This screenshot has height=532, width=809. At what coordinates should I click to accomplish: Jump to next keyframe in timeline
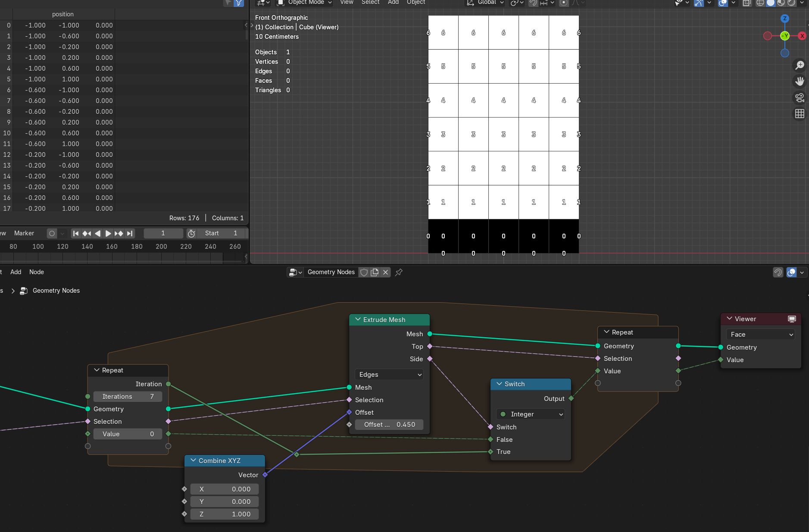pyautogui.click(x=119, y=233)
